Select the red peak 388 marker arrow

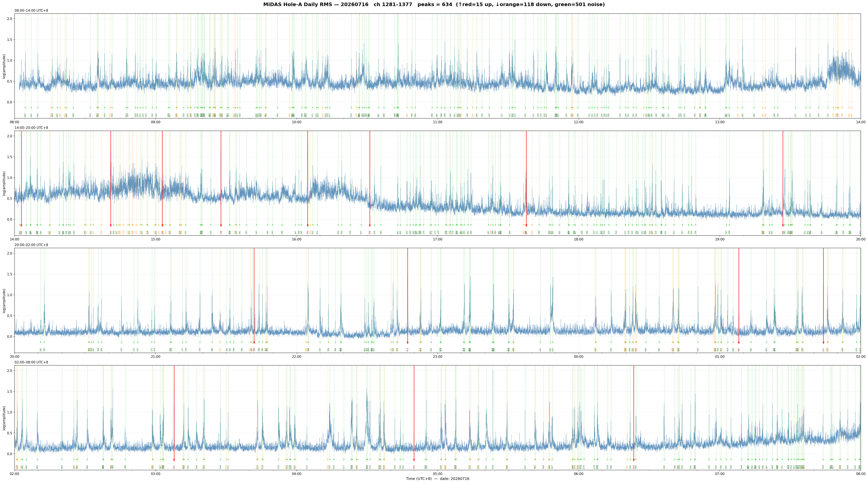[254, 342]
